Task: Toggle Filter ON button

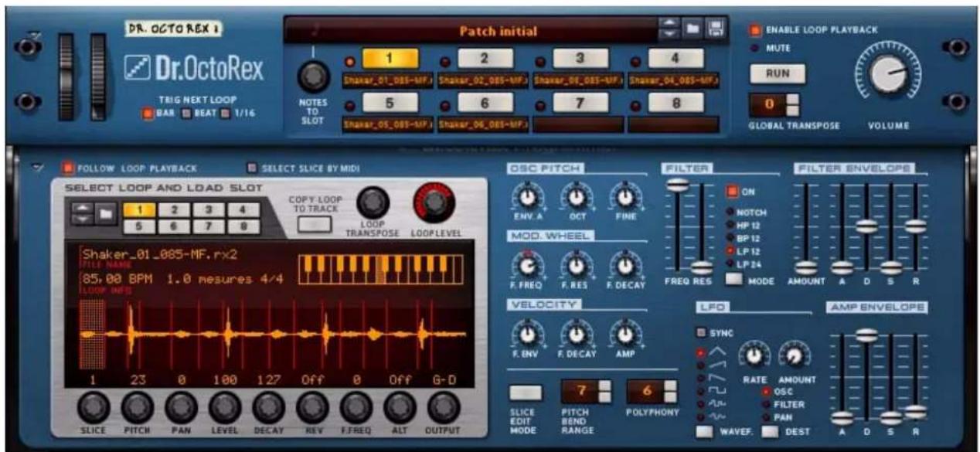Action: tap(732, 191)
